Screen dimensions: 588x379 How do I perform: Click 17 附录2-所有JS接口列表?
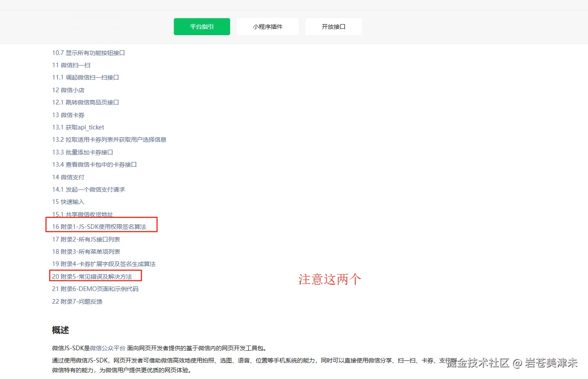(86, 239)
